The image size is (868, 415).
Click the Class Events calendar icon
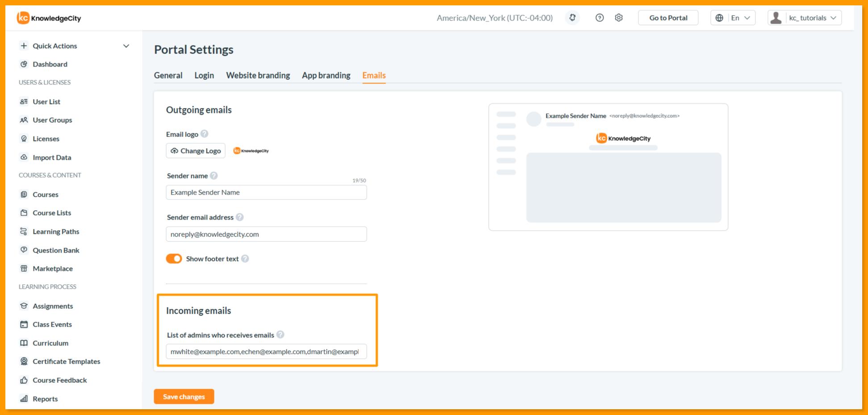coord(24,324)
